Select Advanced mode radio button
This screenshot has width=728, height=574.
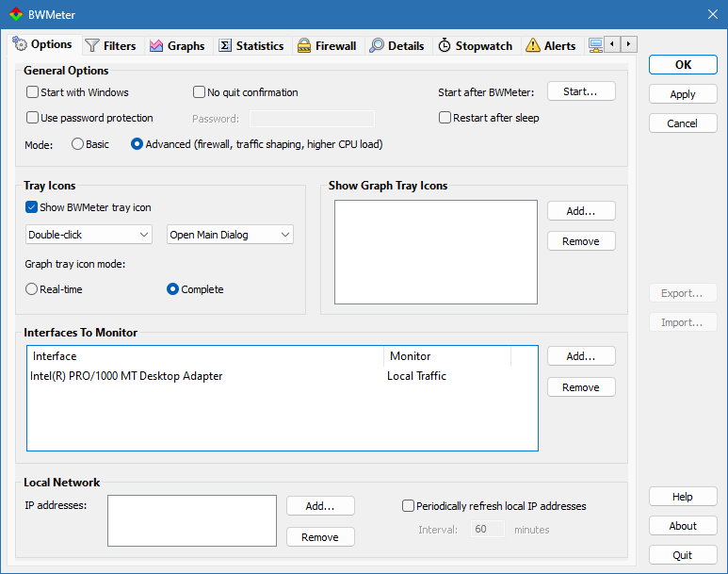tap(137, 144)
